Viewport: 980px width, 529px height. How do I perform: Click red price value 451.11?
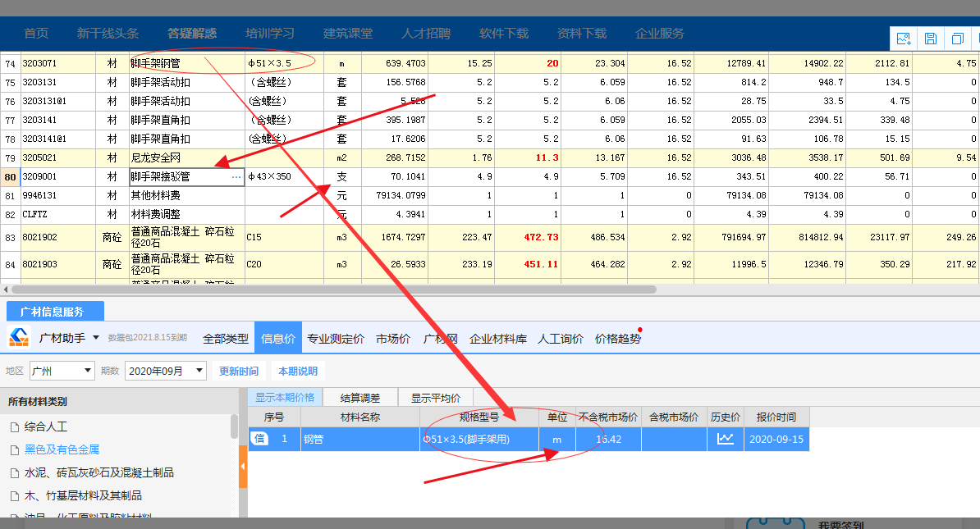pos(541,264)
